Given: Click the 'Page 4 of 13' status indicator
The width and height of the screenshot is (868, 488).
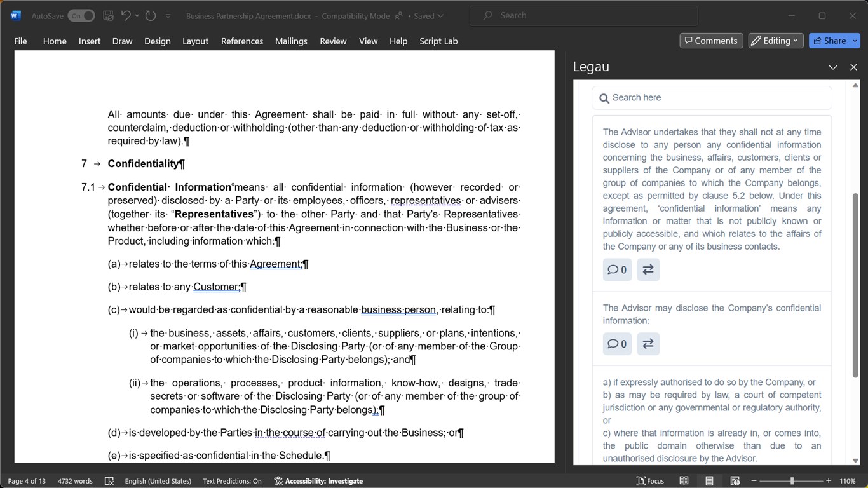Looking at the screenshot, I should [27, 481].
